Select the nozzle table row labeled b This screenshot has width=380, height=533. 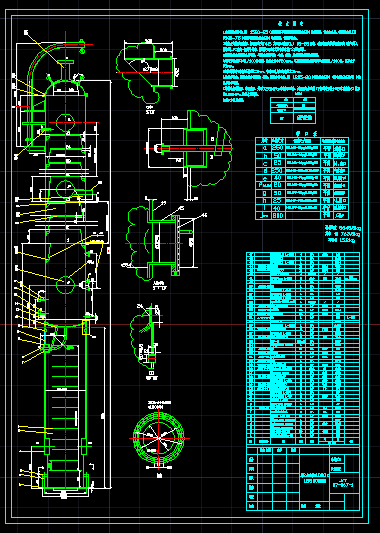tap(302, 156)
